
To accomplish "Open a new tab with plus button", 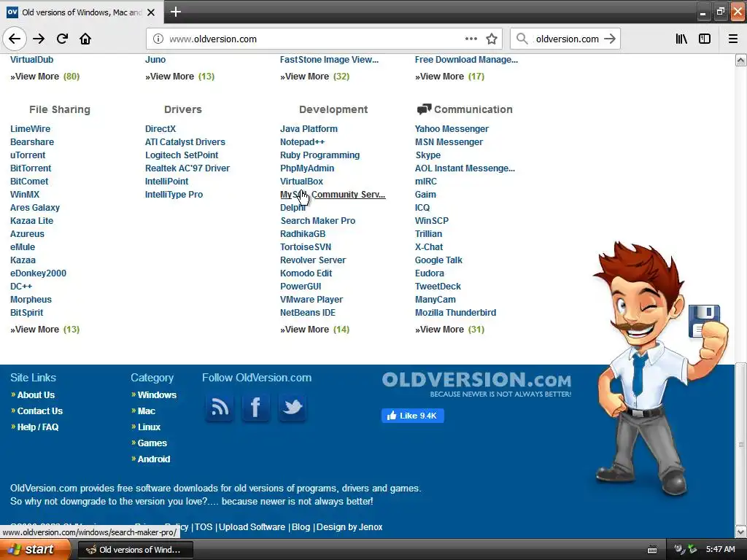I will click(x=175, y=12).
